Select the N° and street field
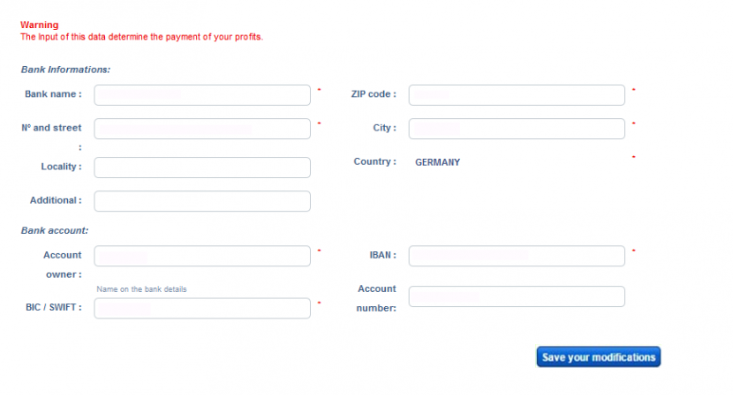 coord(202,129)
